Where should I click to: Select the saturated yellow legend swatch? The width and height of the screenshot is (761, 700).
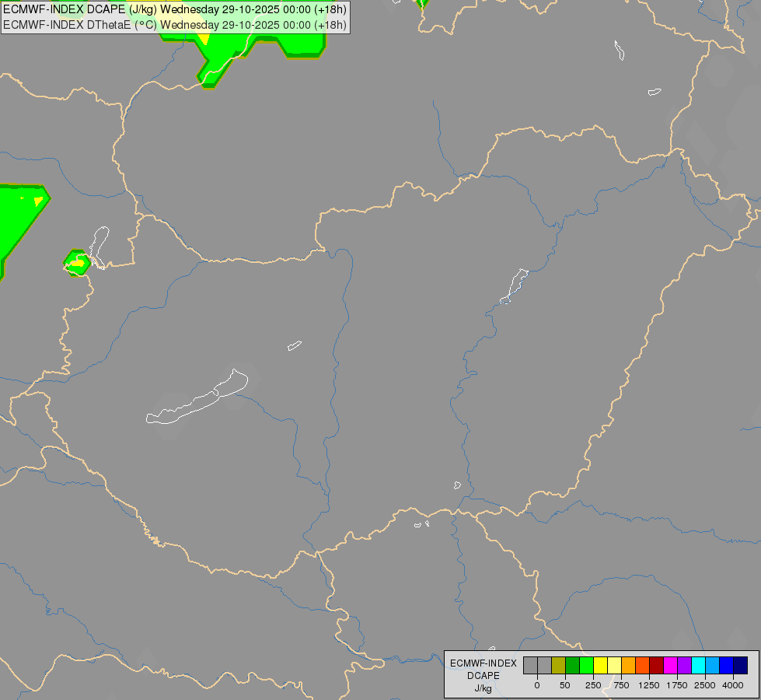(601, 666)
